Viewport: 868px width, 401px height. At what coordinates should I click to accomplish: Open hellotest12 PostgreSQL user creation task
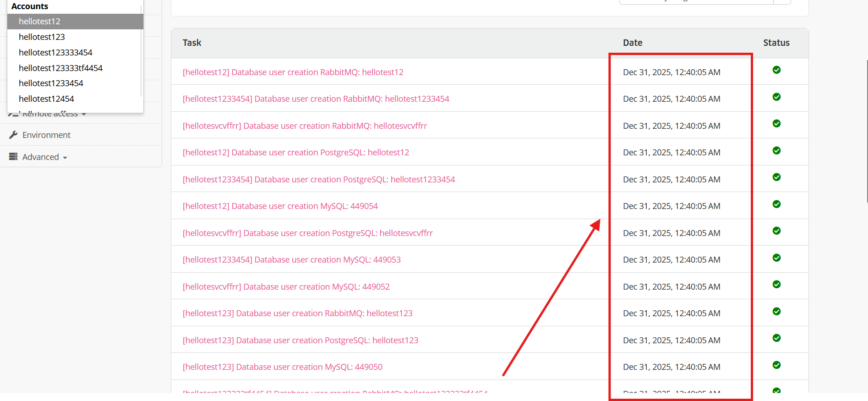pyautogui.click(x=295, y=152)
